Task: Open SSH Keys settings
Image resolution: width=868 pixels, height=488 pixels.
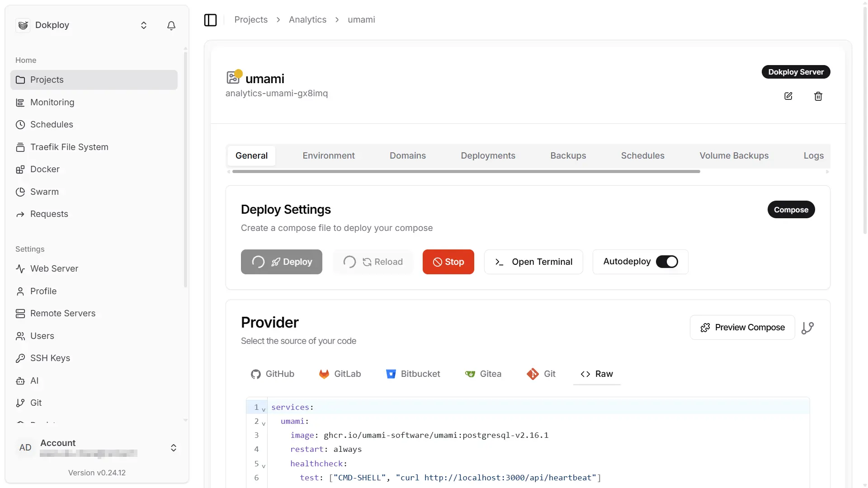Action: 94,358
